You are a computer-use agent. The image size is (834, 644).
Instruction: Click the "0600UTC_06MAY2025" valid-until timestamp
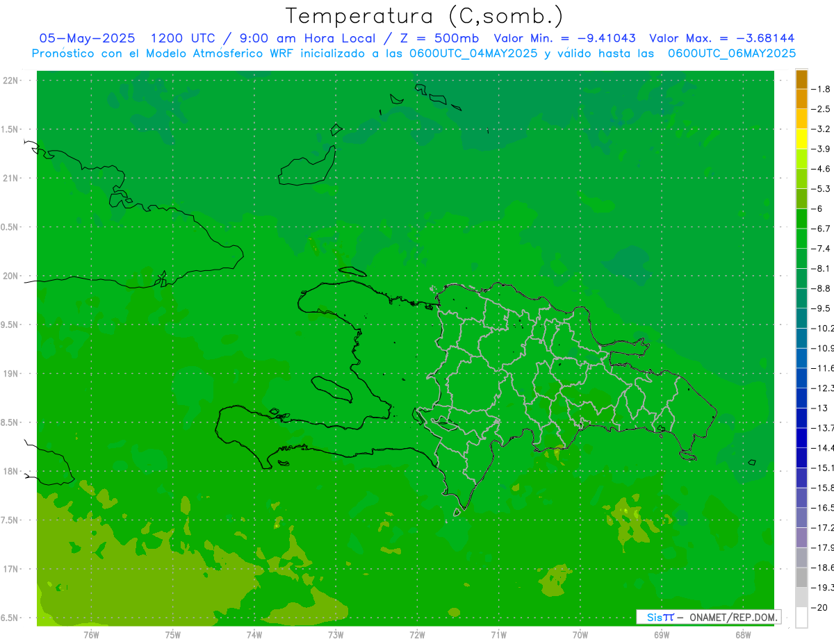pyautogui.click(x=731, y=53)
